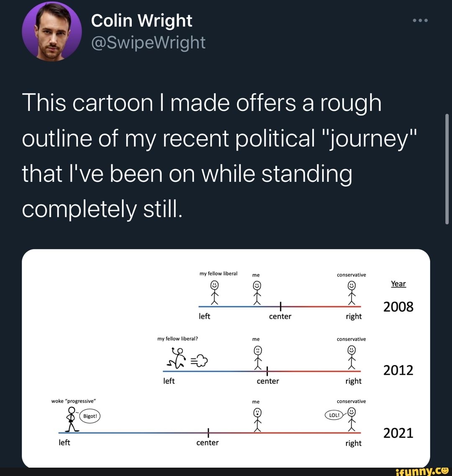452x476 pixels.
Task: Open the cartoon image attachment
Action: (226, 358)
